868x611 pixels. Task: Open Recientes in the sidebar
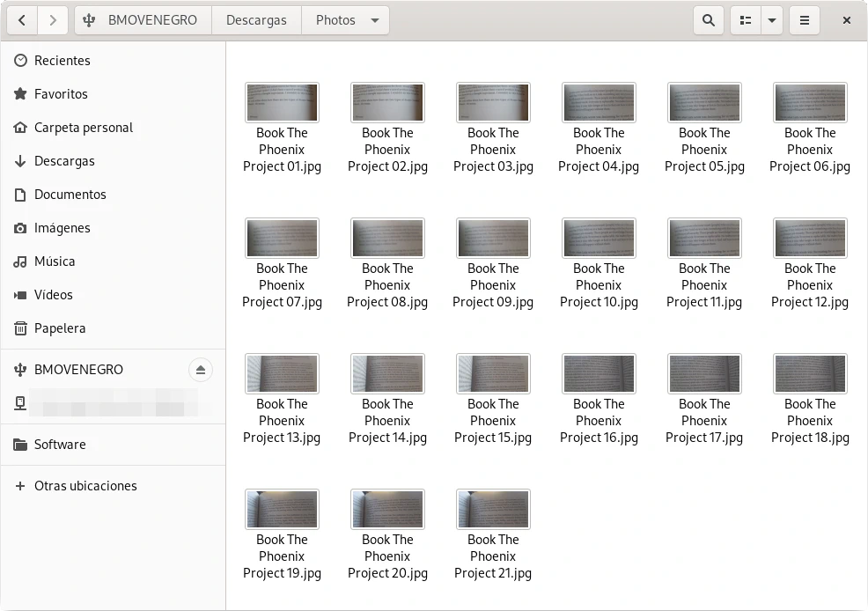click(62, 61)
